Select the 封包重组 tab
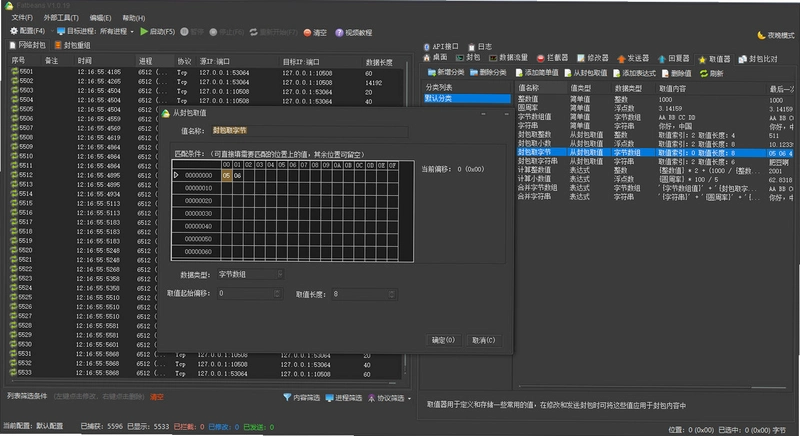The image size is (800, 436). [72, 45]
